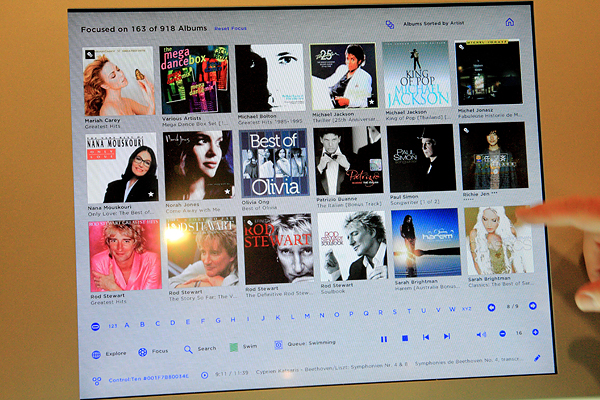The width and height of the screenshot is (600, 400).
Task: Pause the current playback
Action: click(384, 339)
